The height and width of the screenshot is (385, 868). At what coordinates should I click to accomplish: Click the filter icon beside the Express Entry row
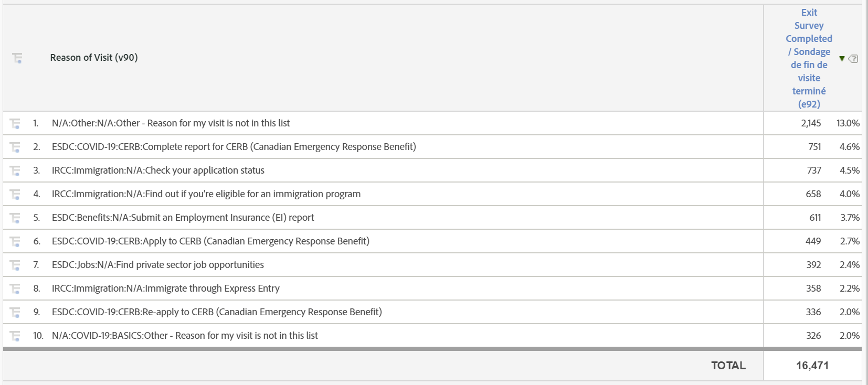pos(14,288)
